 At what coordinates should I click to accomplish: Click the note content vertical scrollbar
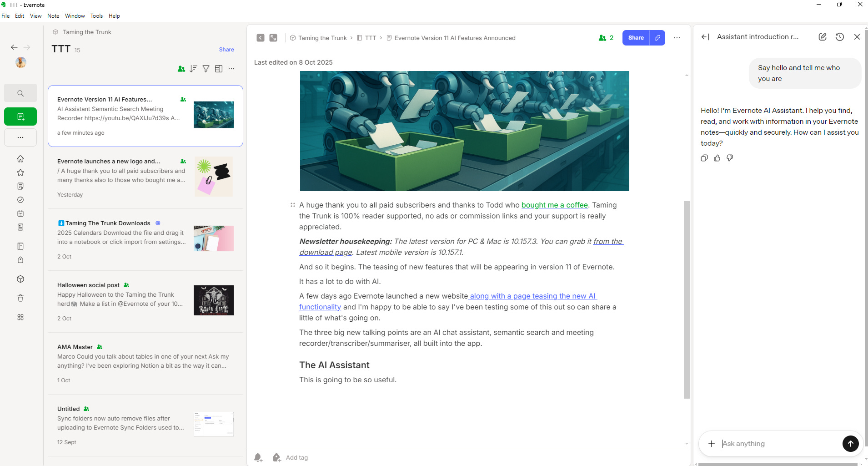coord(687,300)
